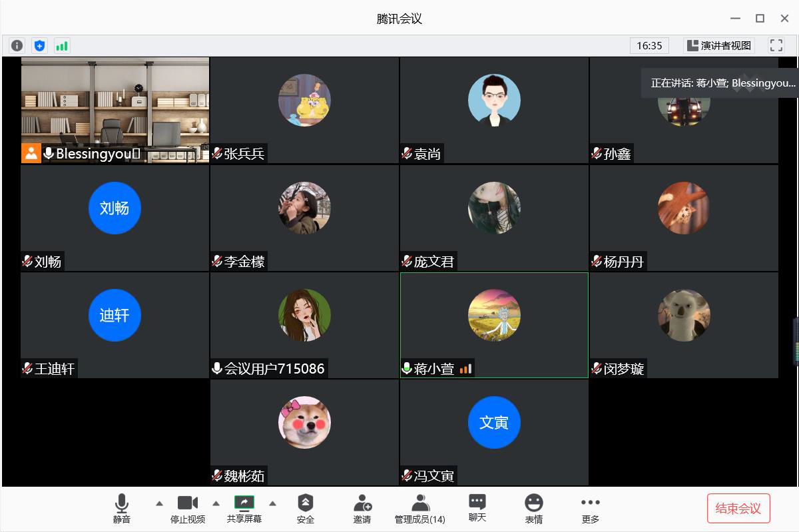Click the 邀请 invite icon
Image resolution: width=799 pixels, height=532 pixels.
pos(362,509)
